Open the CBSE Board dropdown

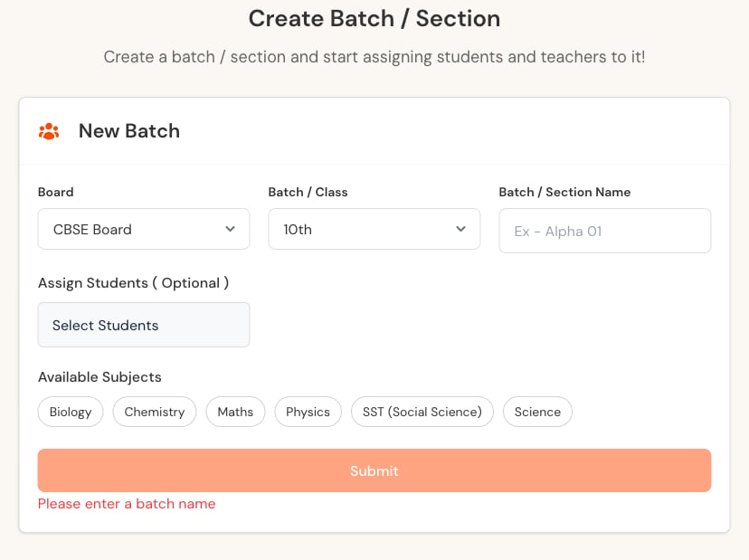144,229
